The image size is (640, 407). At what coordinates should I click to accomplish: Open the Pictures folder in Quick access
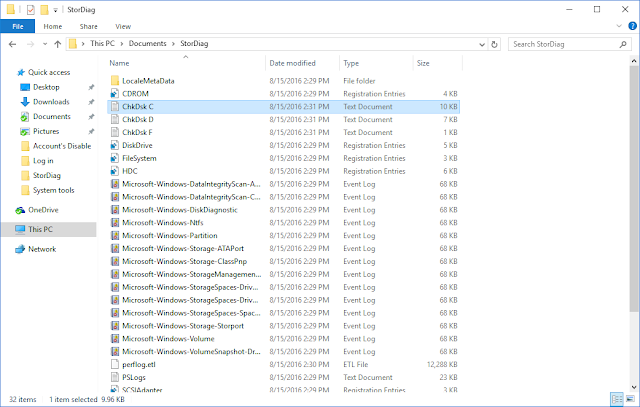tap(46, 131)
